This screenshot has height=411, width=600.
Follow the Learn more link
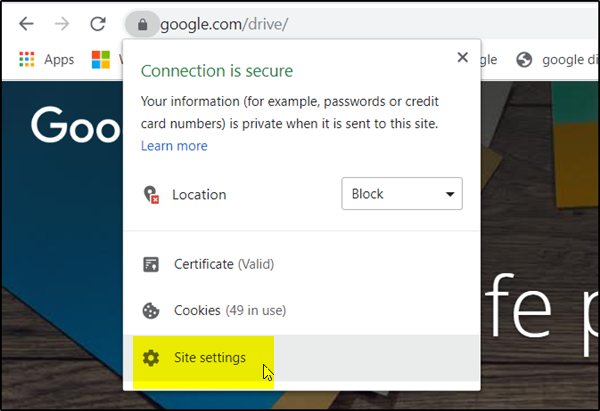pyautogui.click(x=174, y=146)
